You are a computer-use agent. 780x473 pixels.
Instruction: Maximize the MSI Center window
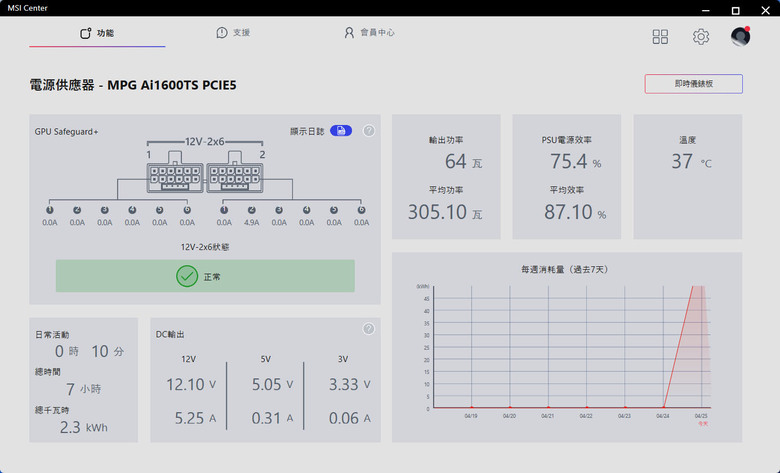click(735, 10)
